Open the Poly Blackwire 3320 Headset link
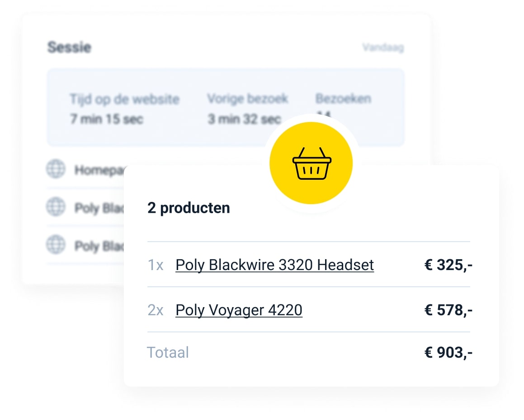Viewport: 524px width, 420px height. 275,265
